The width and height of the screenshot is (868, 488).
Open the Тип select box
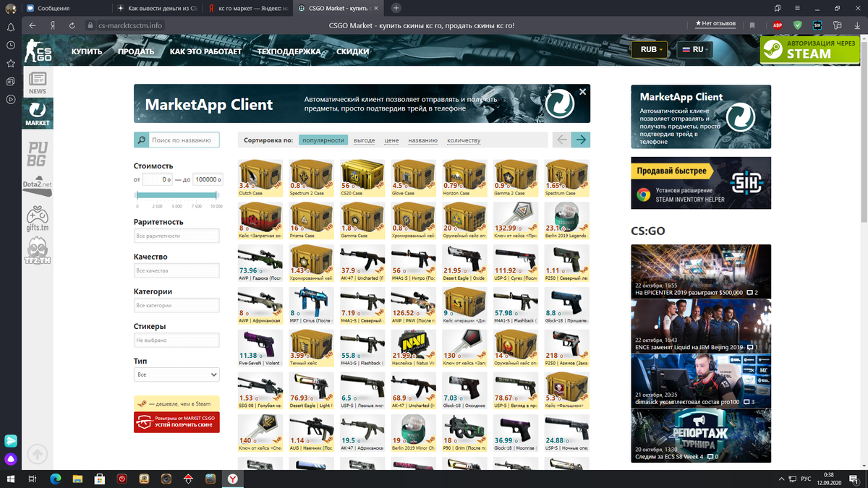(x=176, y=374)
